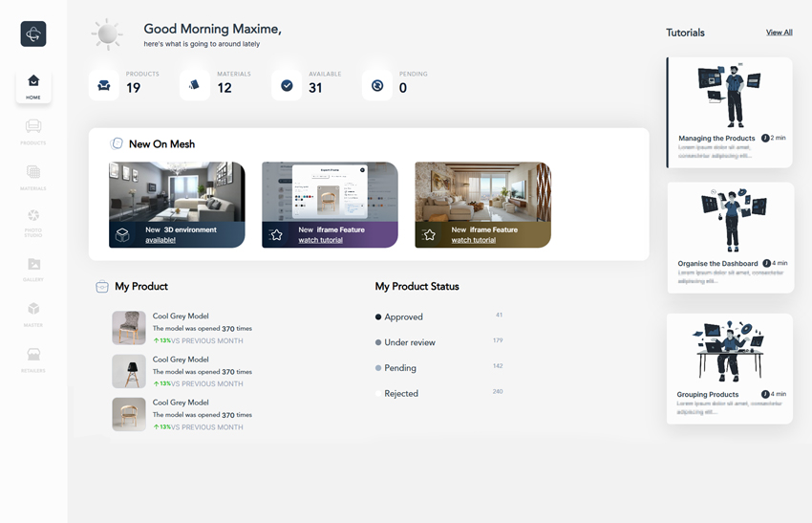Screen dimensions: 812x523
Task: Open Retailers in sidebar
Action: [33, 360]
